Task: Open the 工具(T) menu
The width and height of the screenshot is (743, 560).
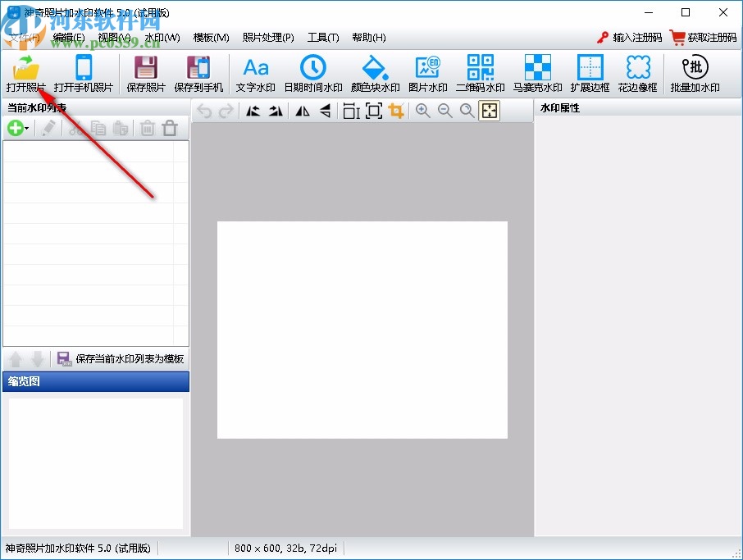Action: point(323,38)
